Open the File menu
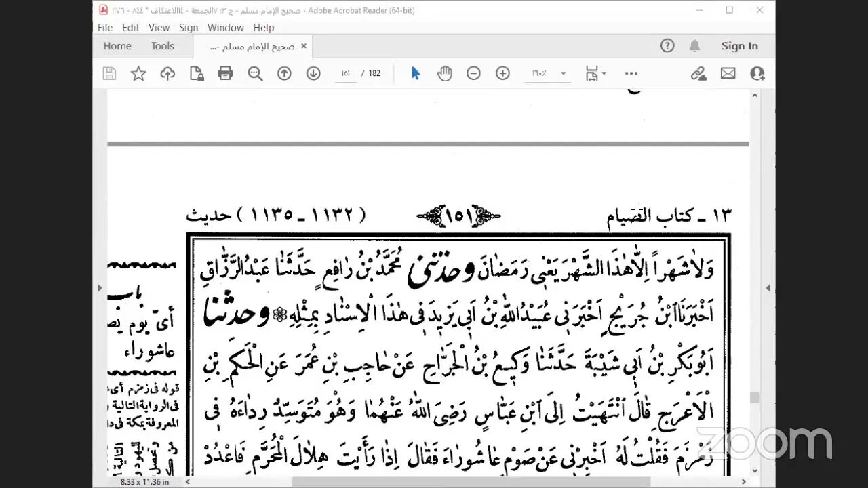 pyautogui.click(x=105, y=28)
